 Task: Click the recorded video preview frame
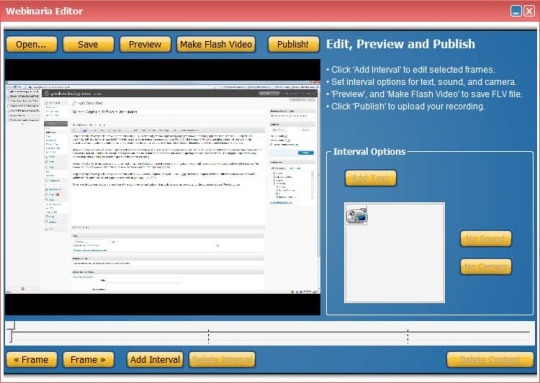(x=163, y=187)
